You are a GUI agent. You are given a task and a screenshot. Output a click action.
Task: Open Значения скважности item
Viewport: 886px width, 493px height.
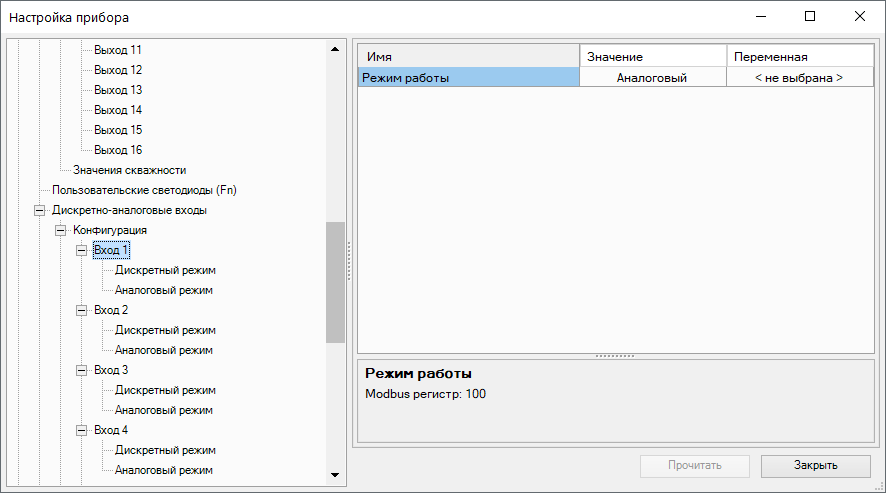coord(129,170)
